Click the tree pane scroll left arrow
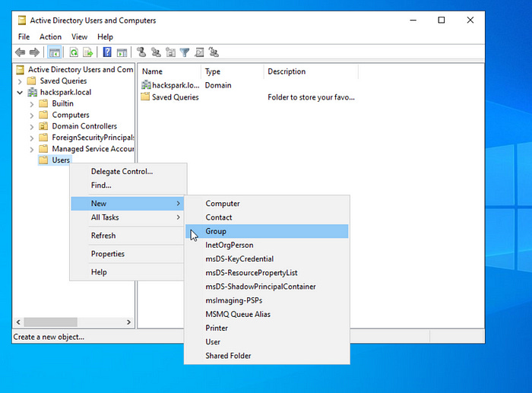 (18, 322)
